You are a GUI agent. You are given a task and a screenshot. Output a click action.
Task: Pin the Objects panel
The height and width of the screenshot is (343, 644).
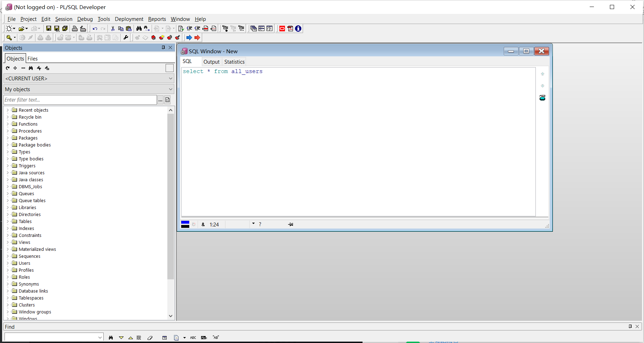(163, 48)
